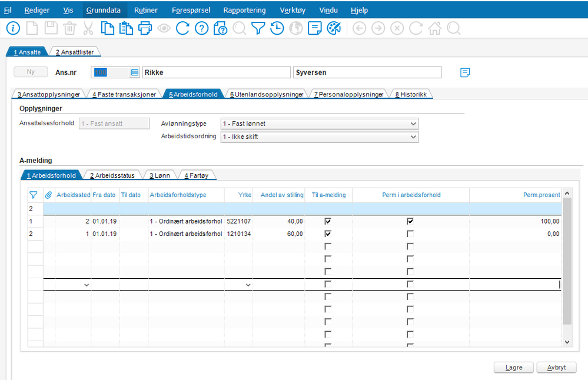This screenshot has width=588, height=380.
Task: Open the Grunndata menu
Action: coord(104,10)
